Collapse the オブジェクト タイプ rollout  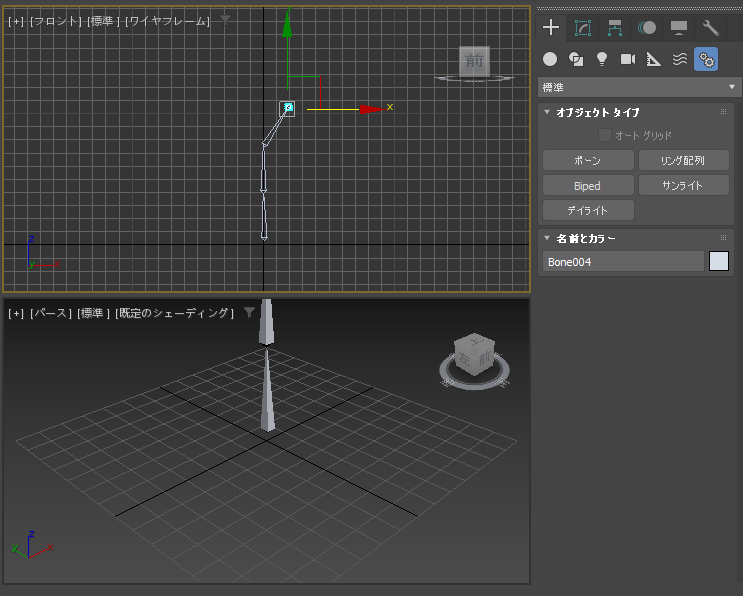tap(547, 112)
